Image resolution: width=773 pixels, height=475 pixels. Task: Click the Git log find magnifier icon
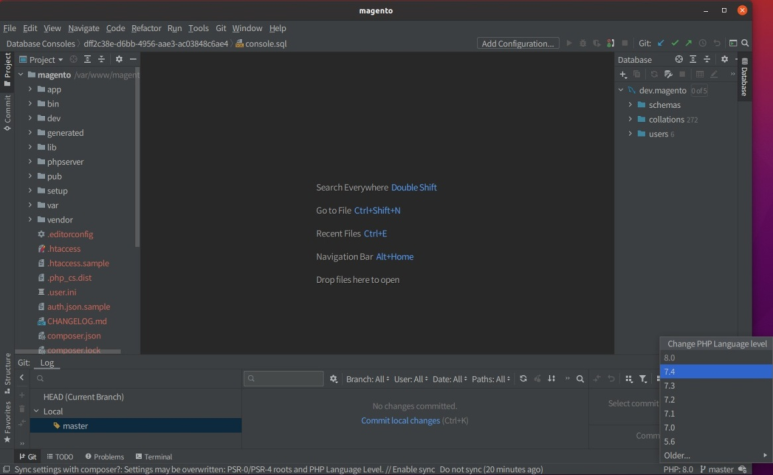click(580, 378)
